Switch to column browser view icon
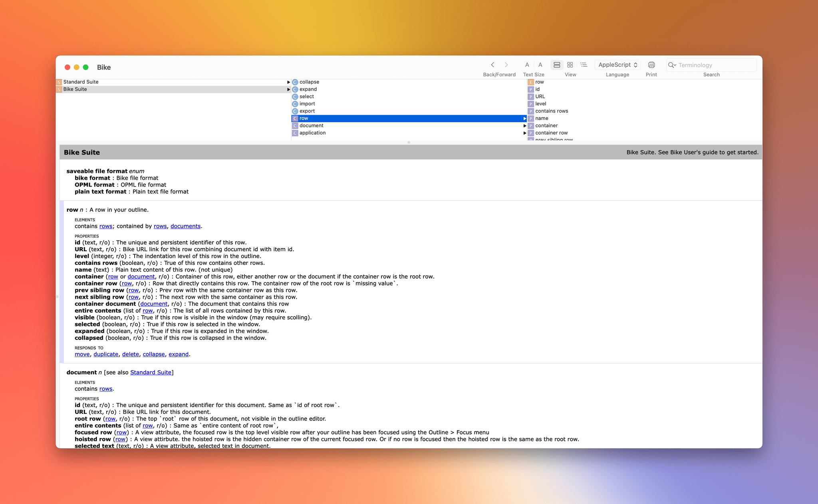The image size is (818, 504). coord(557,65)
